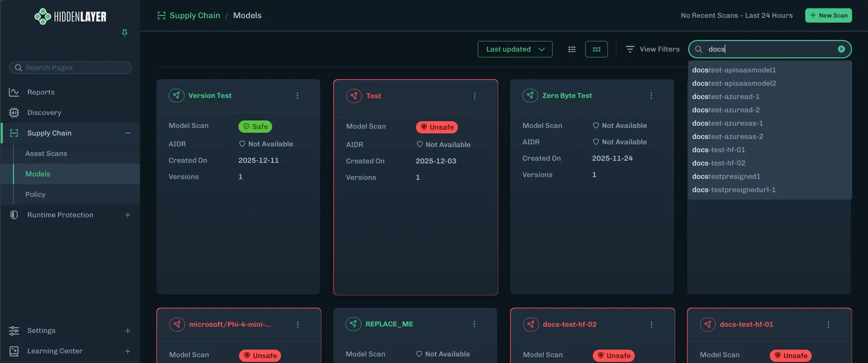Navigate to Supply Chain breadcrumb link
Image resolution: width=868 pixels, height=363 pixels.
point(195,16)
